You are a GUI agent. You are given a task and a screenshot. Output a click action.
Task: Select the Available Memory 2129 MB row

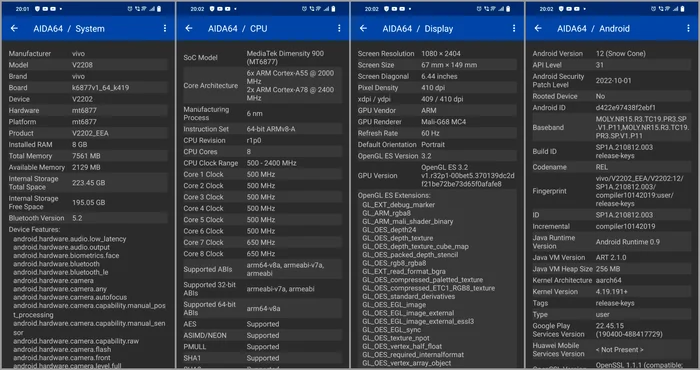pos(88,167)
